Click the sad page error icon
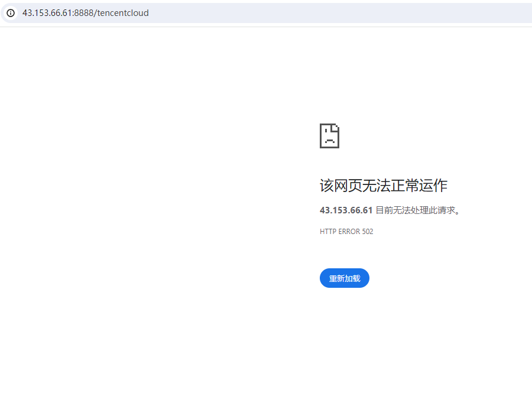Screen dimensions: 532x406 329,136
